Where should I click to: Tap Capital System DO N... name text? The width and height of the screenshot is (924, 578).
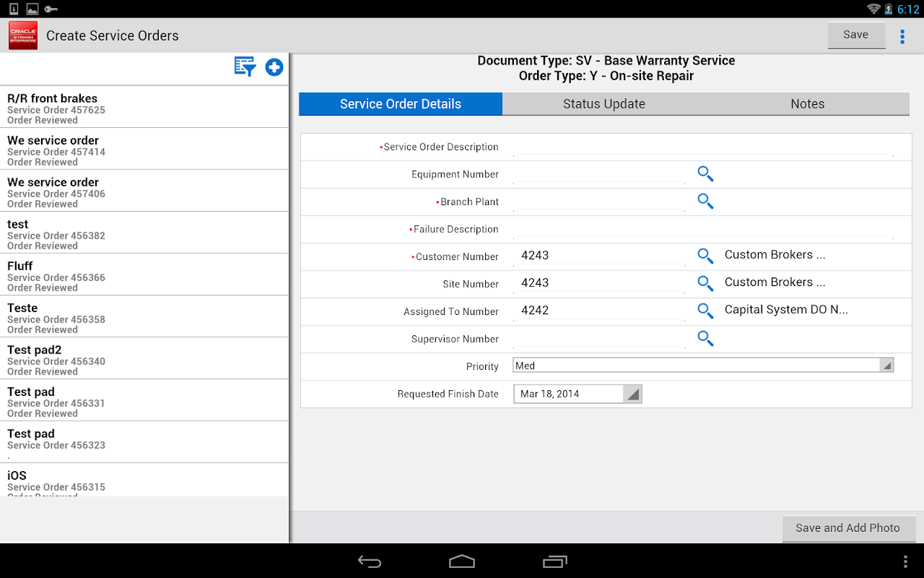click(786, 310)
